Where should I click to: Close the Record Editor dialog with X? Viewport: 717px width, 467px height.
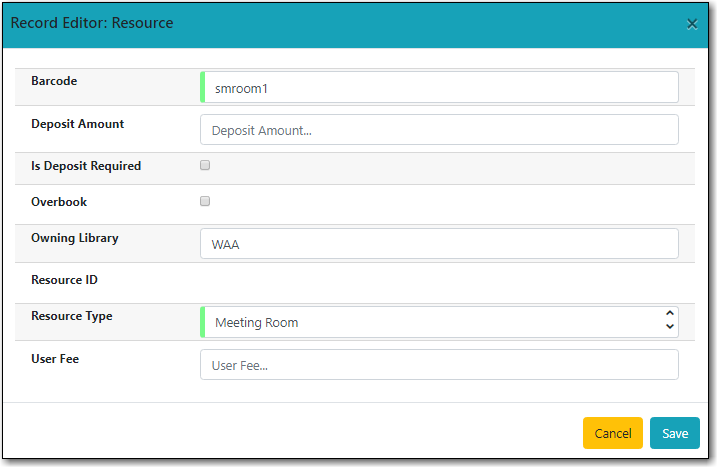[x=691, y=24]
